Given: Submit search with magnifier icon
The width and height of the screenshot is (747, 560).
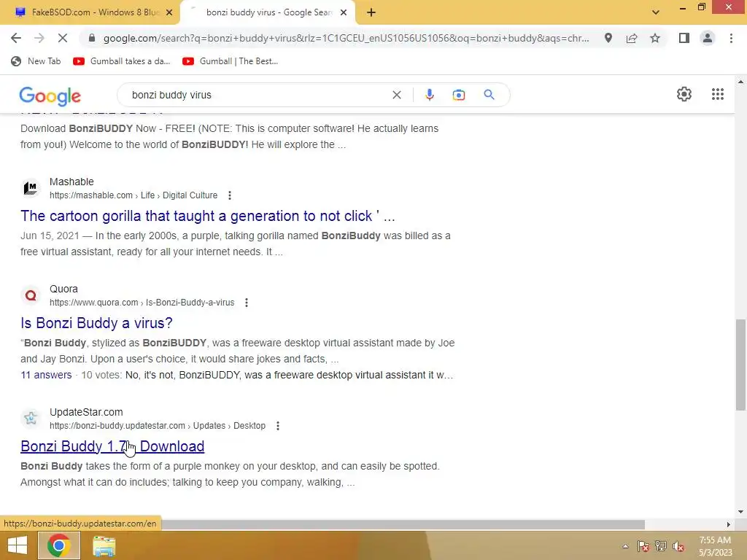Looking at the screenshot, I should tap(489, 95).
